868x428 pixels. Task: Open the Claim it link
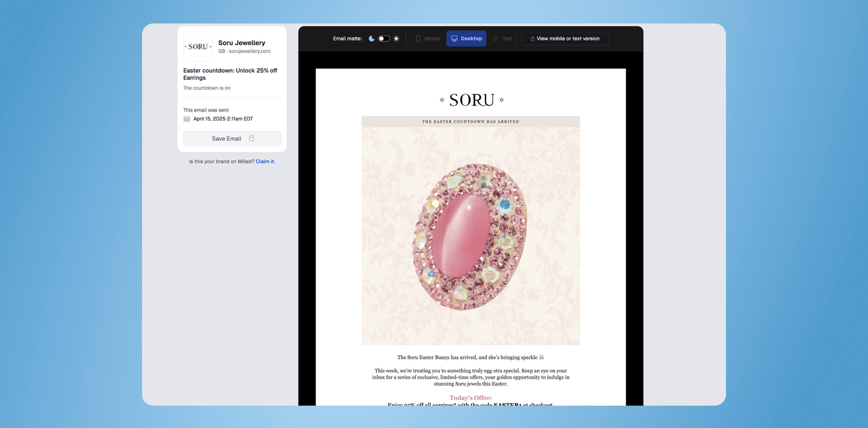265,161
